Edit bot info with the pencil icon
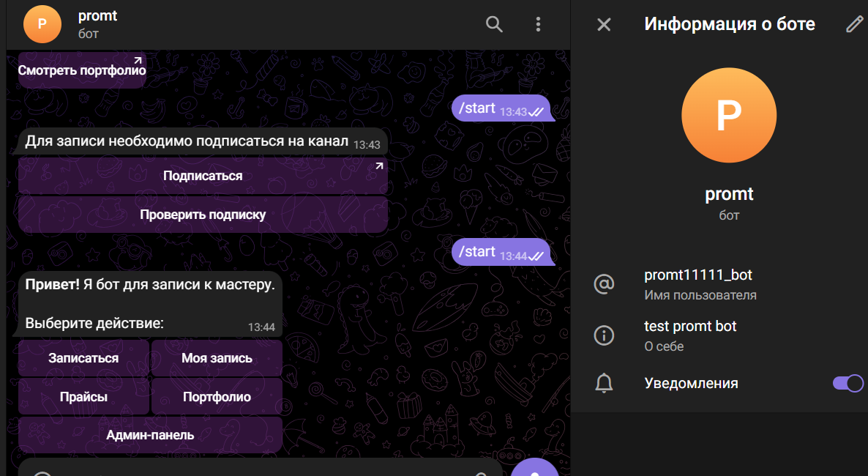 coord(854,24)
